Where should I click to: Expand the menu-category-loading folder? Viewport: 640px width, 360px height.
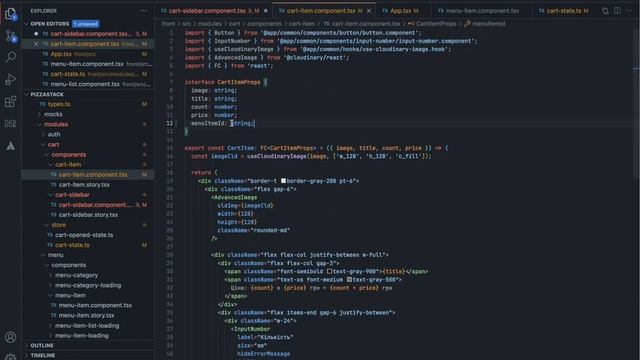(x=88, y=285)
